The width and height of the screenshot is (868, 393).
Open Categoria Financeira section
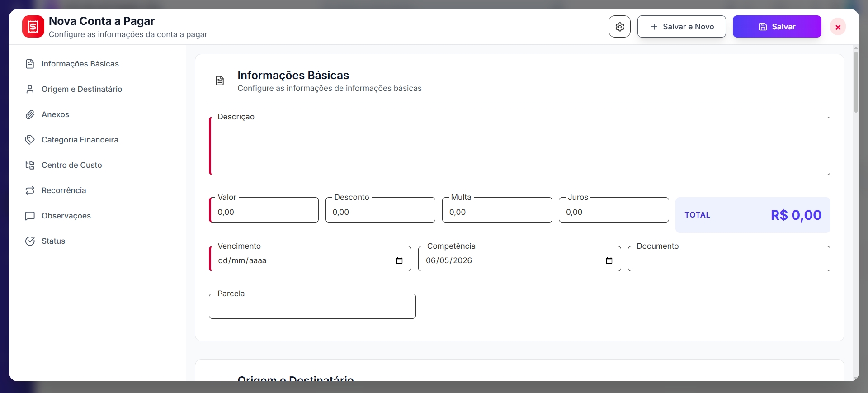pyautogui.click(x=80, y=140)
